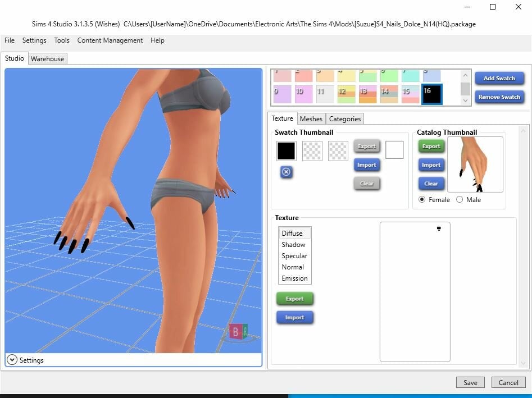Select Normal in the texture list
This screenshot has height=398, width=532.
(x=294, y=267)
